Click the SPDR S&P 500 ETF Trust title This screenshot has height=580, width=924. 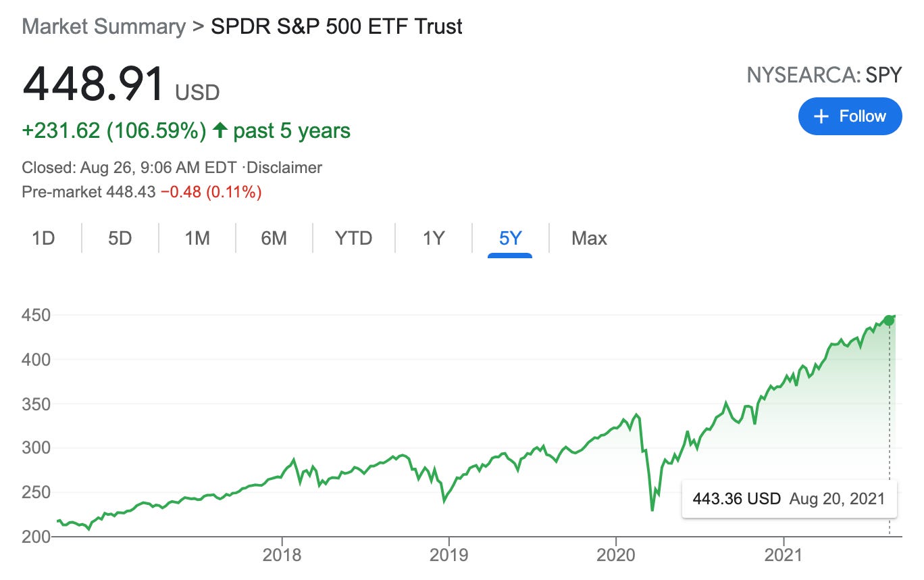click(336, 26)
